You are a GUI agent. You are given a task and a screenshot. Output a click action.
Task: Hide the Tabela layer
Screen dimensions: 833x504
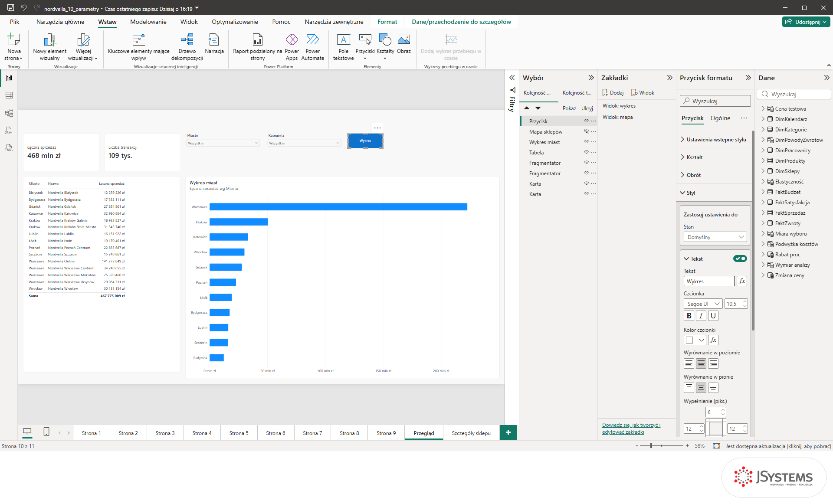tap(586, 152)
